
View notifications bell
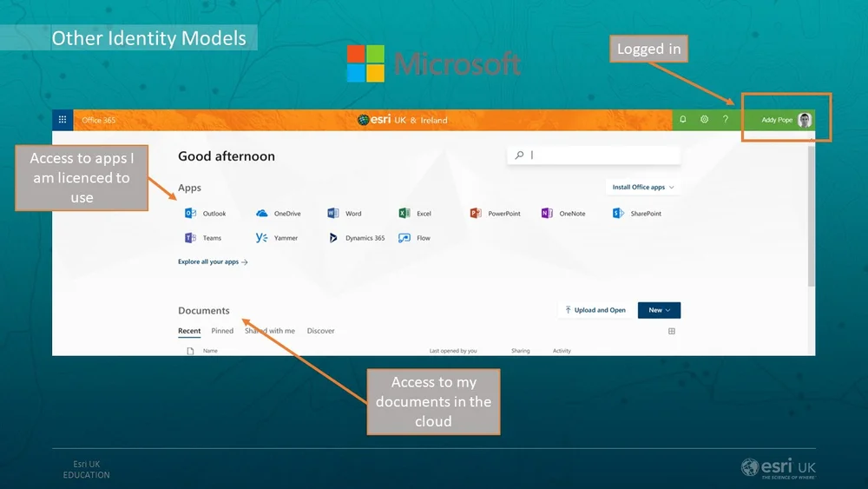click(x=683, y=120)
